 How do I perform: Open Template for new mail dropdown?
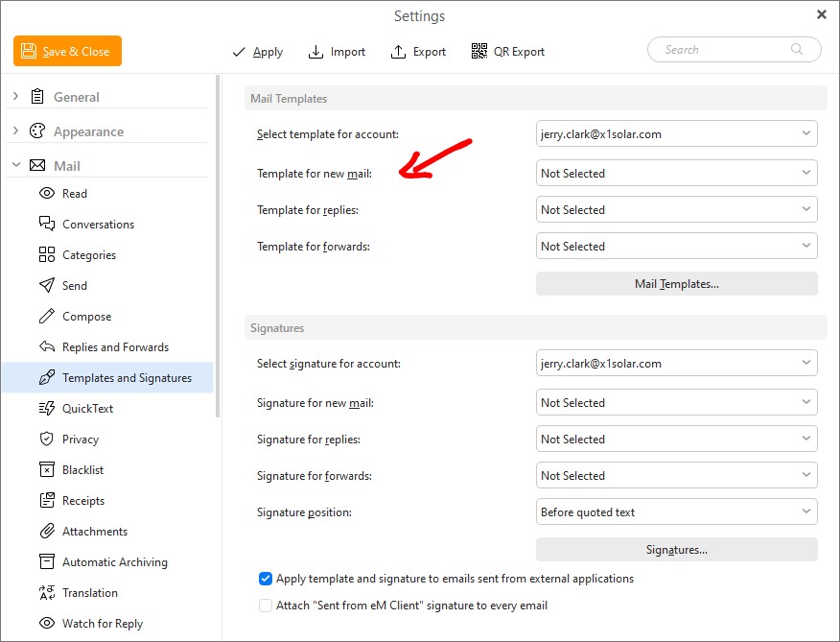point(676,174)
